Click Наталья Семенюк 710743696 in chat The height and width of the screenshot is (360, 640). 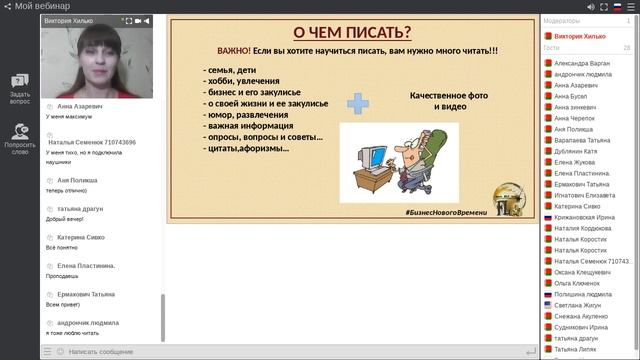pos(92,142)
